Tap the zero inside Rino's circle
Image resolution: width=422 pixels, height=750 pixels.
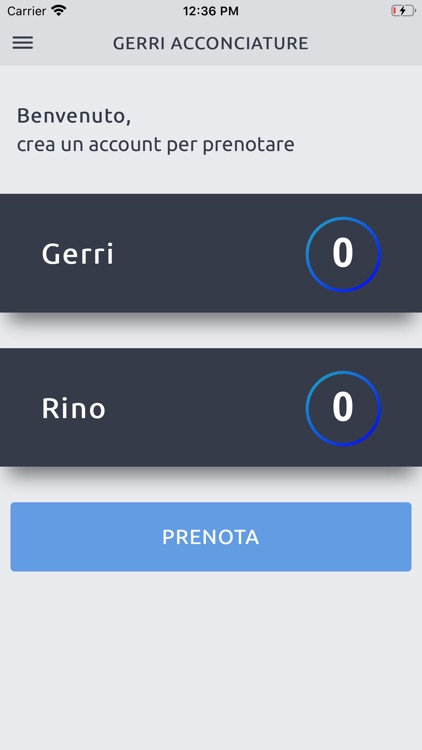[343, 408]
